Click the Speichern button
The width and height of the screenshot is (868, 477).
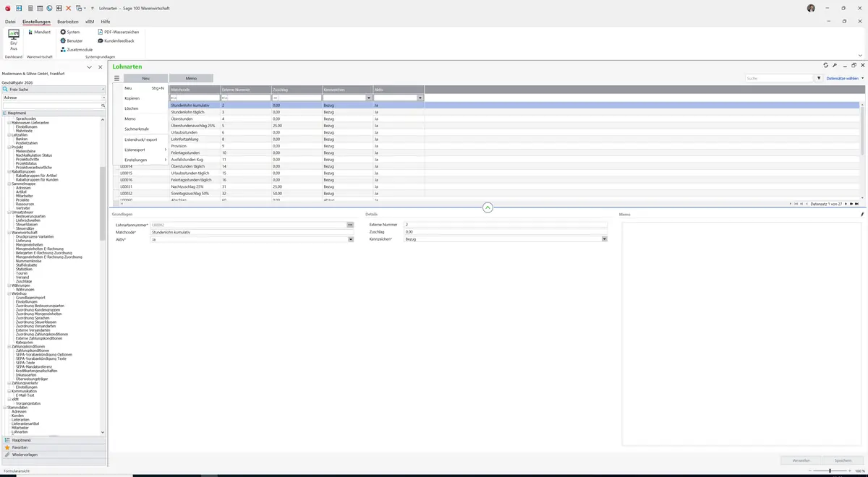(843, 460)
